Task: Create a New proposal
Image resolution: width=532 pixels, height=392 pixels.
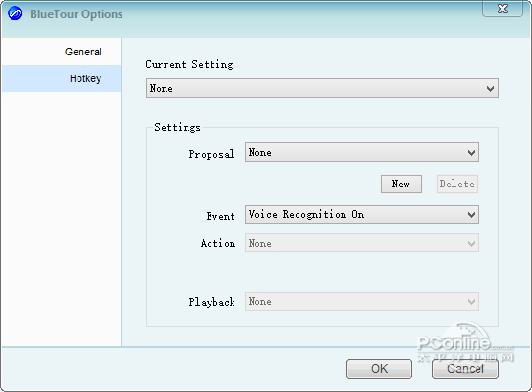Action: point(401,185)
